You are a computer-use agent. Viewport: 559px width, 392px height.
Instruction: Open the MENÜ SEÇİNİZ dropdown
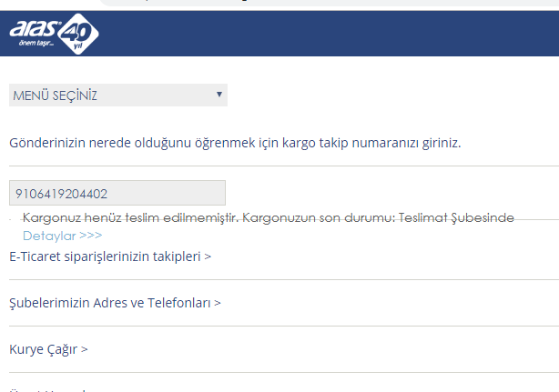point(118,95)
